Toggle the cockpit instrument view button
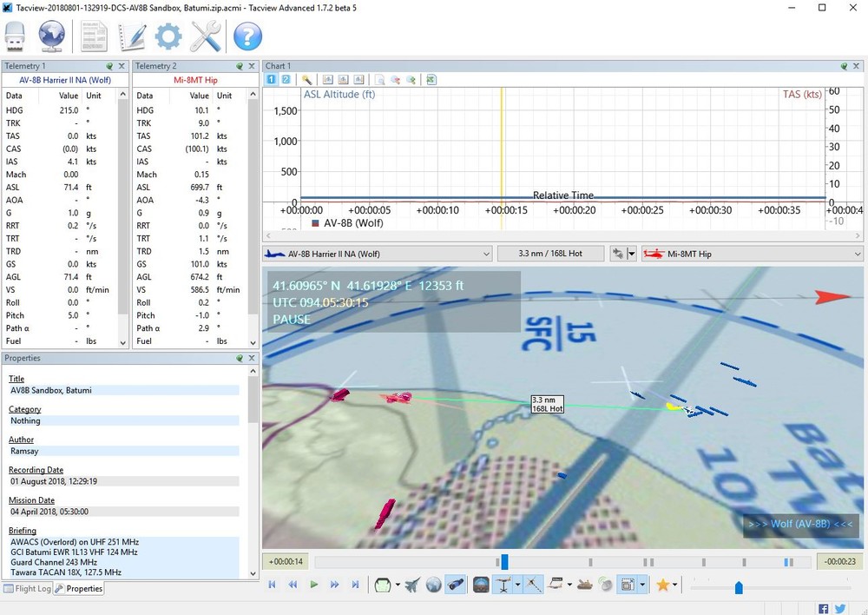This screenshot has height=615, width=868. click(x=481, y=585)
